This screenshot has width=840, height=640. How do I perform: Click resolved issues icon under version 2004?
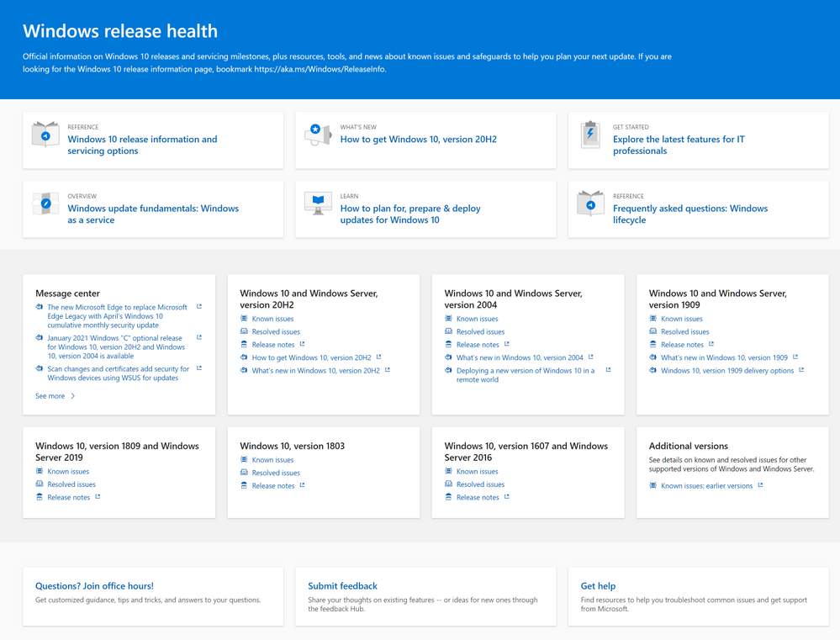tap(449, 331)
